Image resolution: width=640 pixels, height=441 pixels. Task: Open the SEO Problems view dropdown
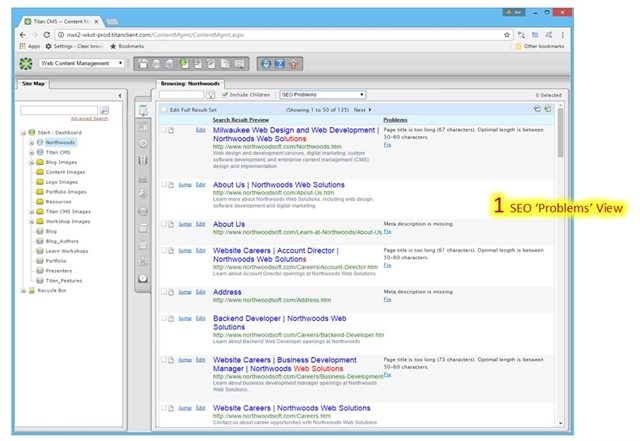coord(322,95)
